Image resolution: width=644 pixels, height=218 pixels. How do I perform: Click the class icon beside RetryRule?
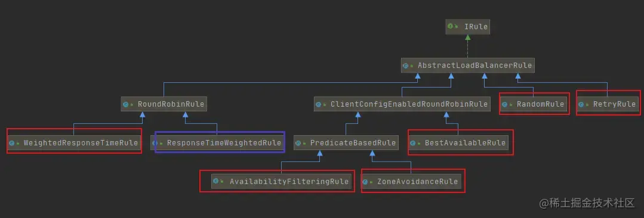point(581,104)
